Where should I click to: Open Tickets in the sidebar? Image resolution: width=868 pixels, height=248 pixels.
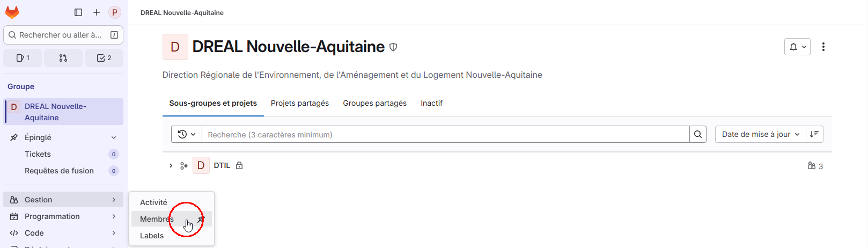[38, 154]
